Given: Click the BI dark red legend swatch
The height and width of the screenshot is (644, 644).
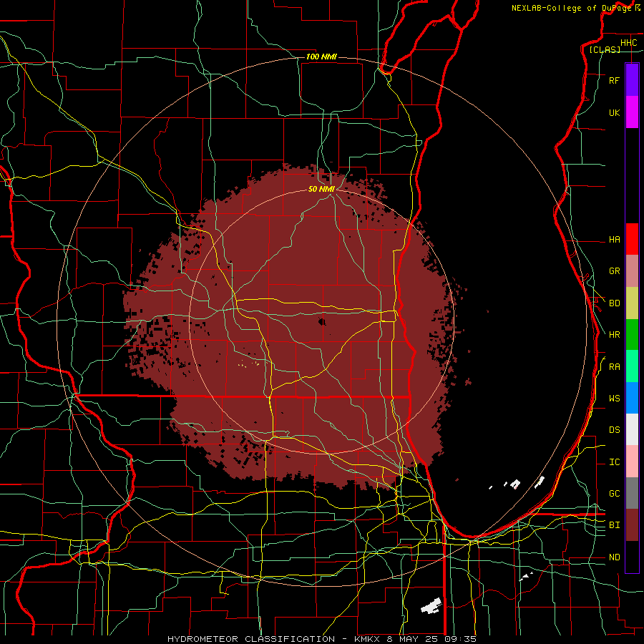Looking at the screenshot, I should click(632, 525).
